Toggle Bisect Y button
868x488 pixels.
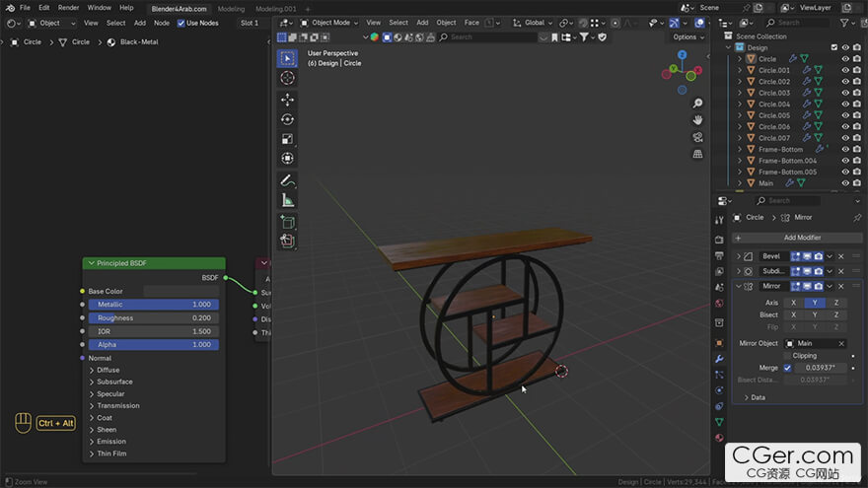(815, 314)
